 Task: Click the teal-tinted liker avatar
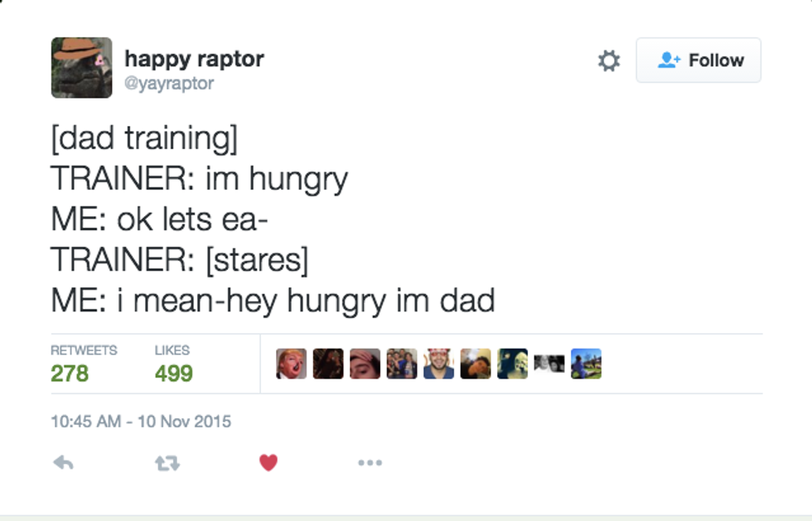[512, 364]
